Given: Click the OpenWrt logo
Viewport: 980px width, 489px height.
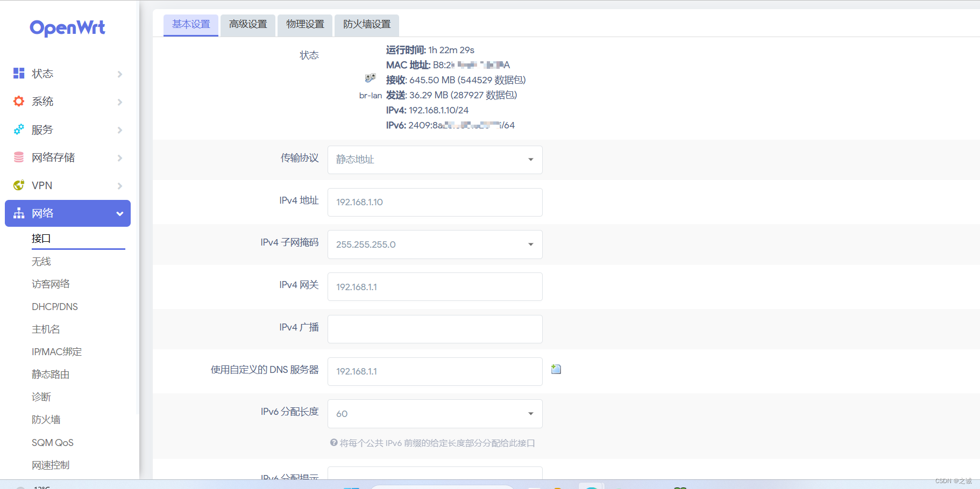Looking at the screenshot, I should 67,27.
